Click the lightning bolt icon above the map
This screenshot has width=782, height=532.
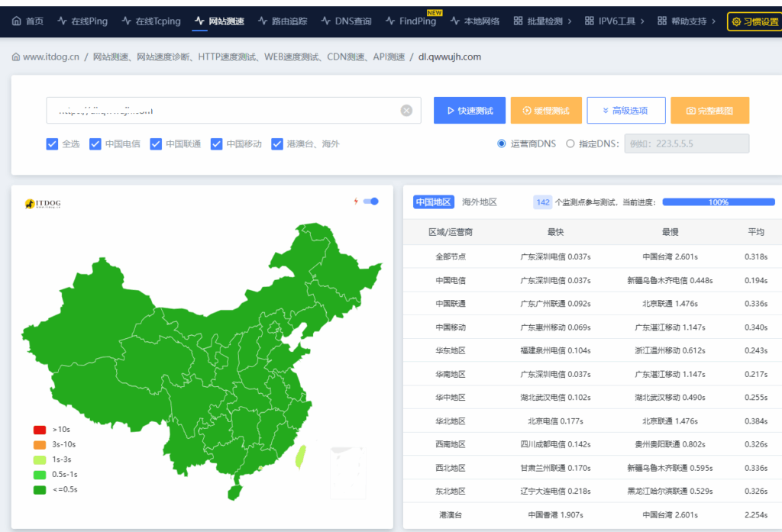354,201
